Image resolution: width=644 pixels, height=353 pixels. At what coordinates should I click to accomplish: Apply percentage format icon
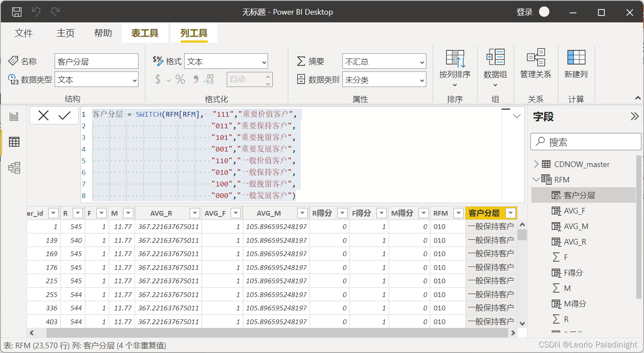point(180,79)
